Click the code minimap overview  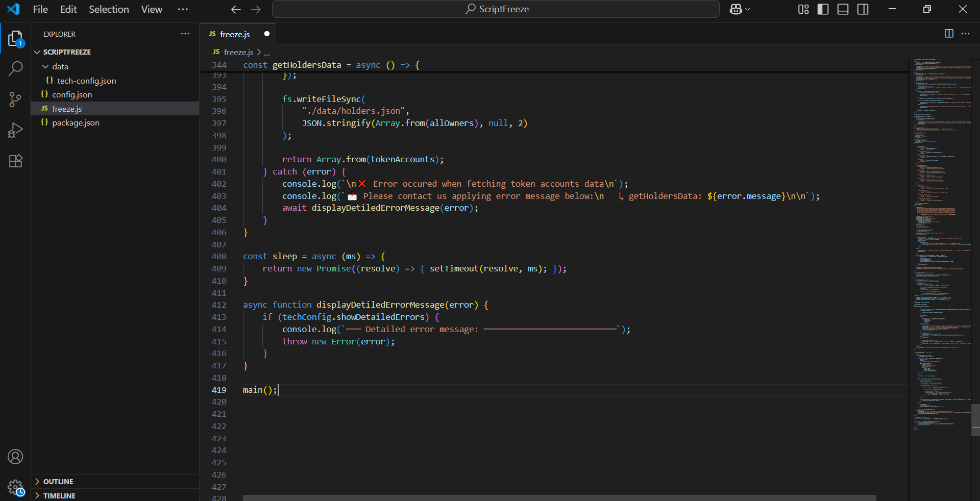942,245
